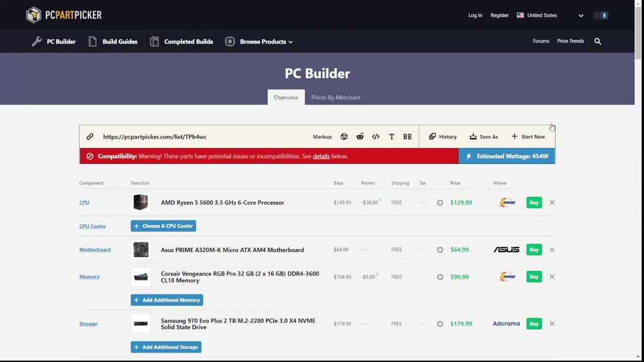Viewport: 644px width, 362px height.
Task: Click Add Additional Storage button
Action: pyautogui.click(x=166, y=347)
